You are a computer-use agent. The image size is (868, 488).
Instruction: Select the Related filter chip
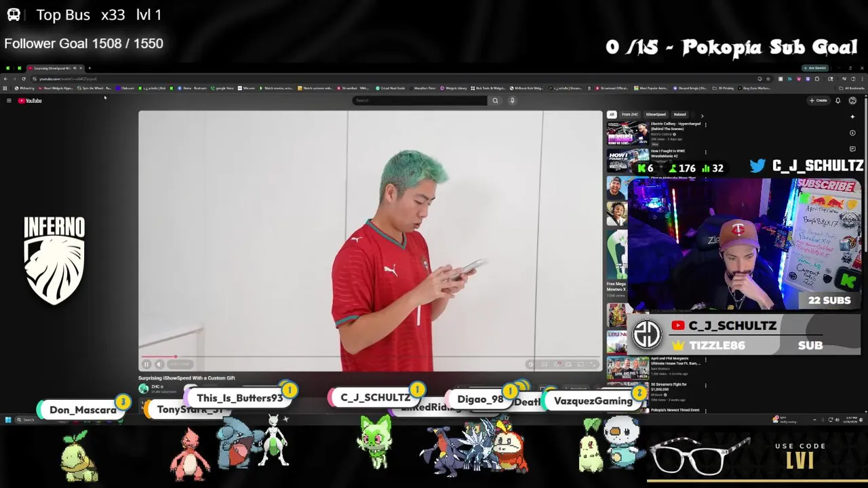tap(679, 115)
